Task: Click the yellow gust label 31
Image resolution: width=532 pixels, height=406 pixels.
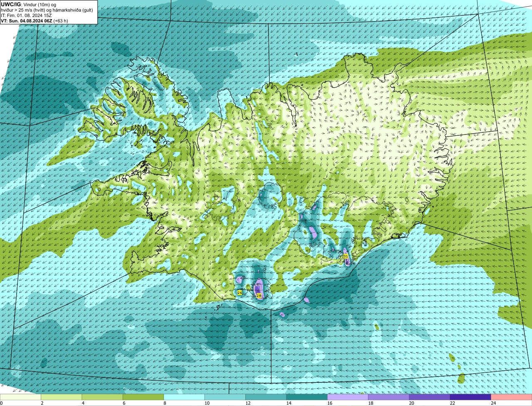Action: 346,256
